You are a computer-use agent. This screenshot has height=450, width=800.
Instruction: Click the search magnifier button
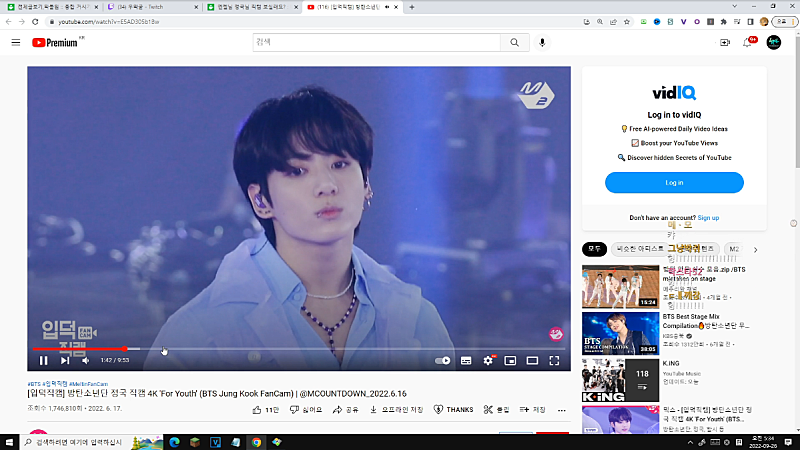click(x=514, y=42)
